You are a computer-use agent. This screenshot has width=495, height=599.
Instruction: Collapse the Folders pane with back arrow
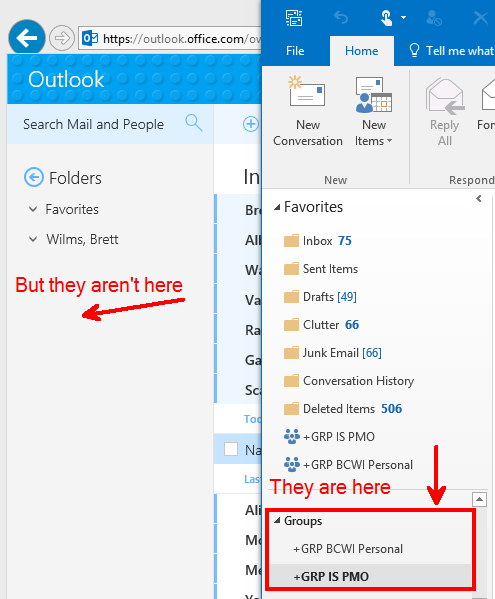tap(34, 177)
